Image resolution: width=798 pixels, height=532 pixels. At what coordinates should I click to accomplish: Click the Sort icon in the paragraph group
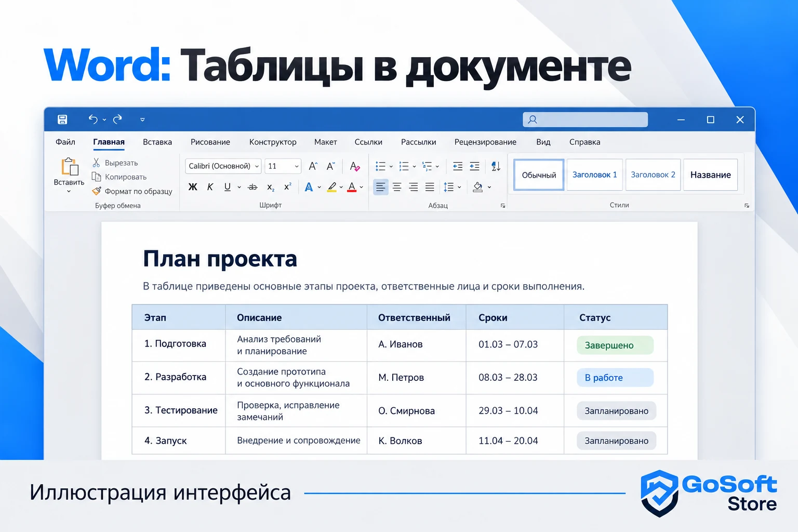[496, 166]
